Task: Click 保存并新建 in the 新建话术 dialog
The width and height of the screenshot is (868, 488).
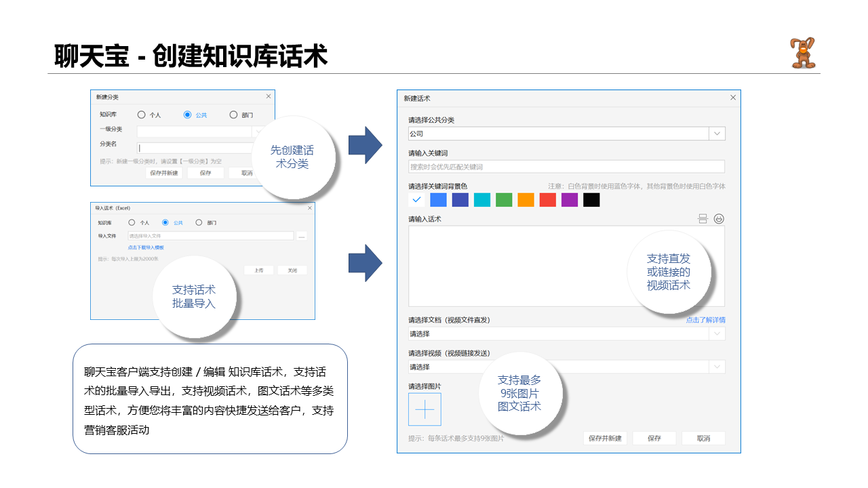Action: pos(606,438)
